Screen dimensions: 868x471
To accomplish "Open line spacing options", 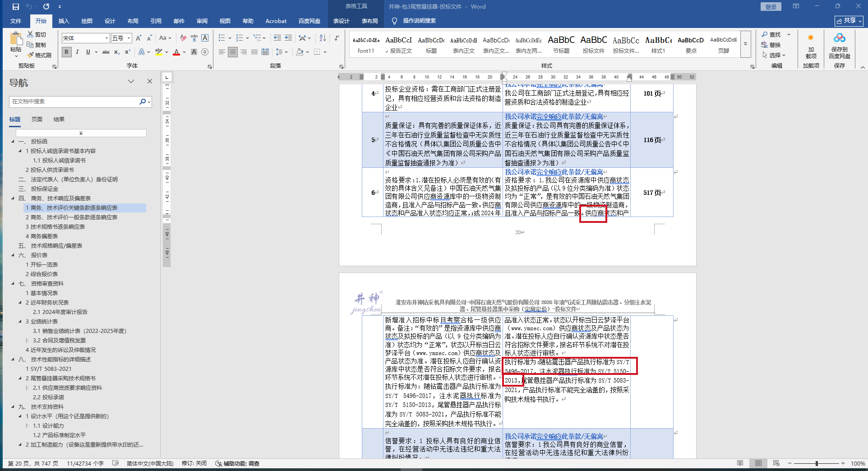I will (x=279, y=52).
